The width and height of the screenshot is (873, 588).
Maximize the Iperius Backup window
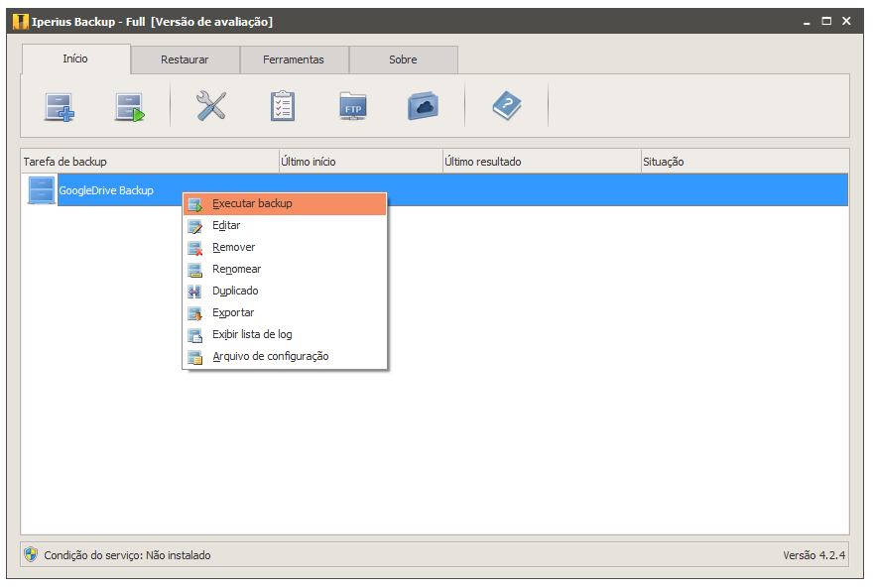pyautogui.click(x=826, y=21)
